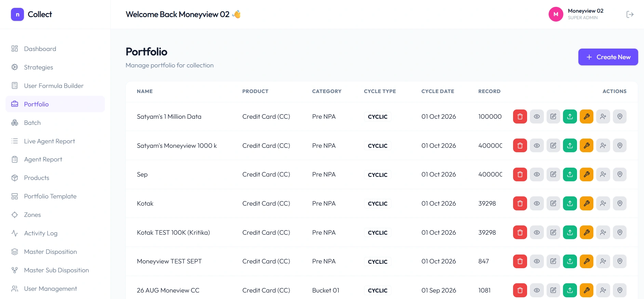Screen dimensions: 644x299
Task: Click the Moneyview 02 profile avatar
Action: point(556,14)
